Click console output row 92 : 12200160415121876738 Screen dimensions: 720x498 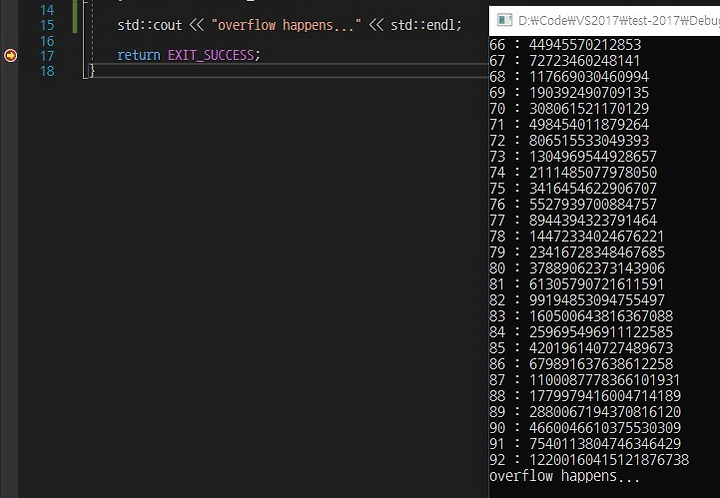[x=589, y=460]
